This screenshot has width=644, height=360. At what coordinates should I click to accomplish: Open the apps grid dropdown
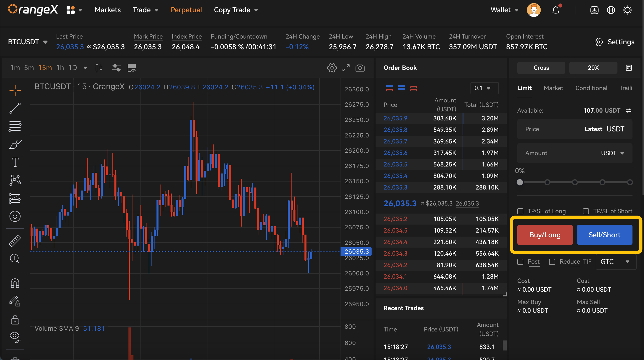click(74, 10)
